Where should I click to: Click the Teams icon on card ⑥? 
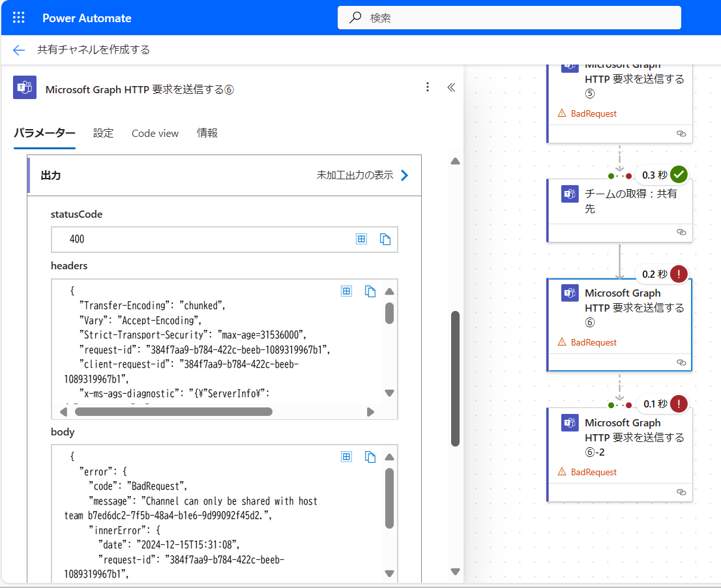coord(570,293)
